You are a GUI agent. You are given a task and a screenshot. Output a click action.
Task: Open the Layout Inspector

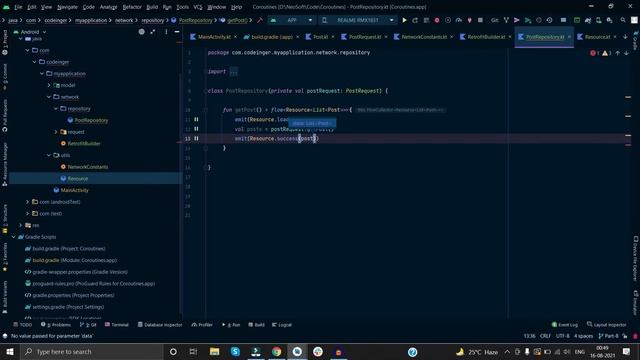(607, 325)
